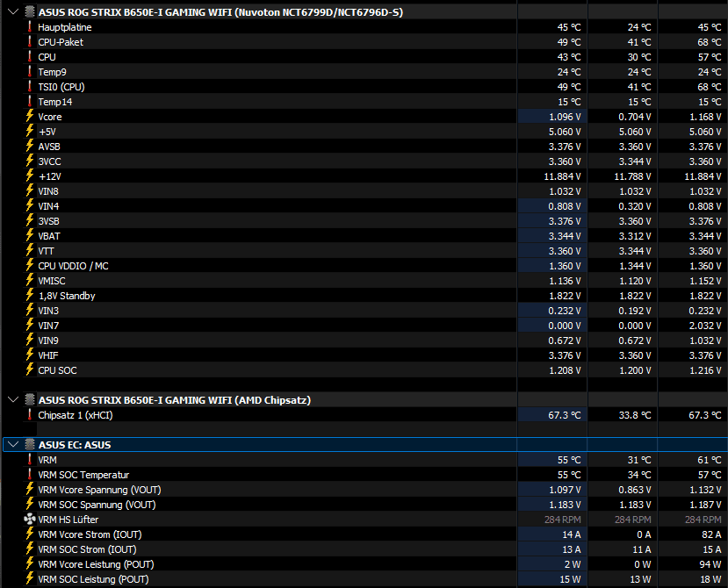
Task: Collapse the AMD Chipsatz sensor group
Action: (x=13, y=399)
